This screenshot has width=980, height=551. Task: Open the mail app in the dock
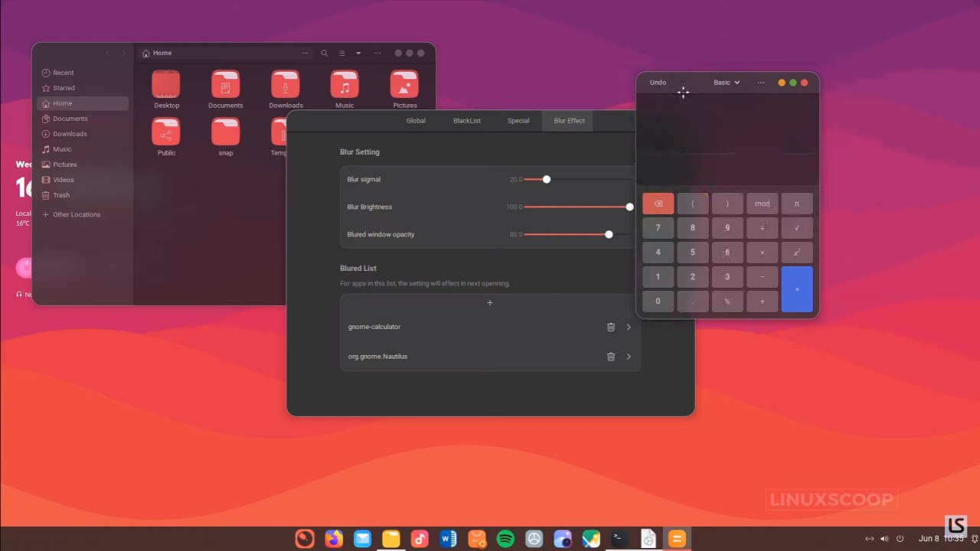362,539
